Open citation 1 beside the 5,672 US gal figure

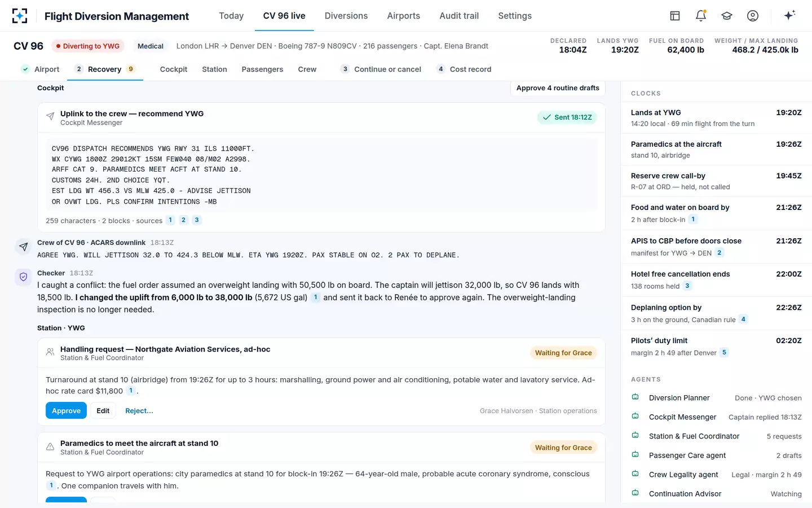(316, 297)
